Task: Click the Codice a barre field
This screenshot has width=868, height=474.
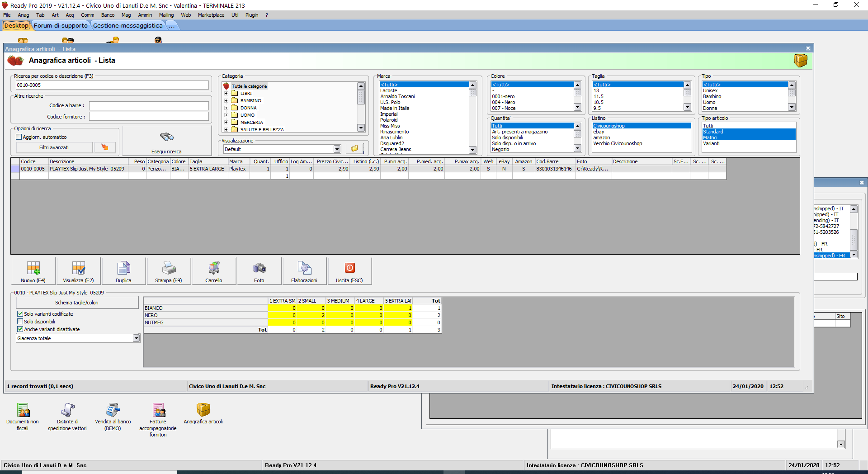Action: [149, 106]
